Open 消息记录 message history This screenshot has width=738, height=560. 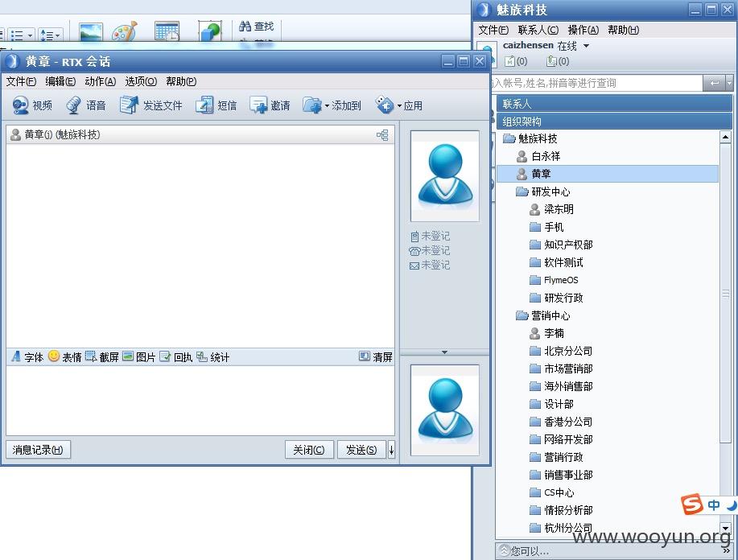[x=38, y=450]
